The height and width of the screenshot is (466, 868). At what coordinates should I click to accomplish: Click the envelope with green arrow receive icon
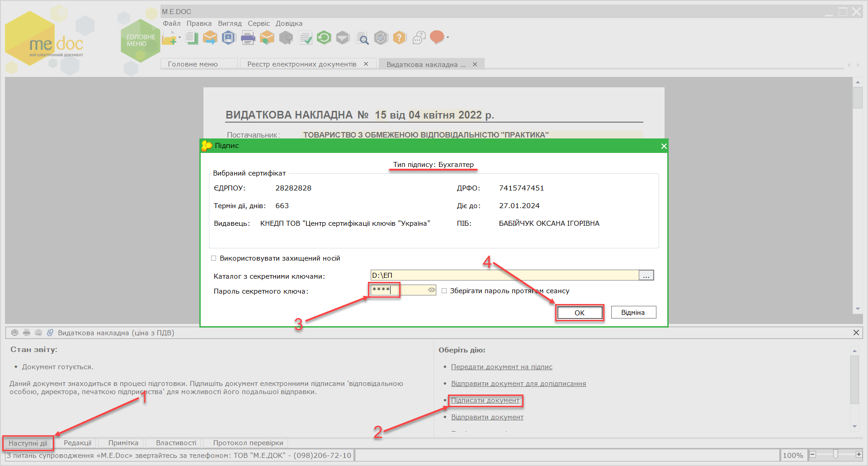coord(267,38)
